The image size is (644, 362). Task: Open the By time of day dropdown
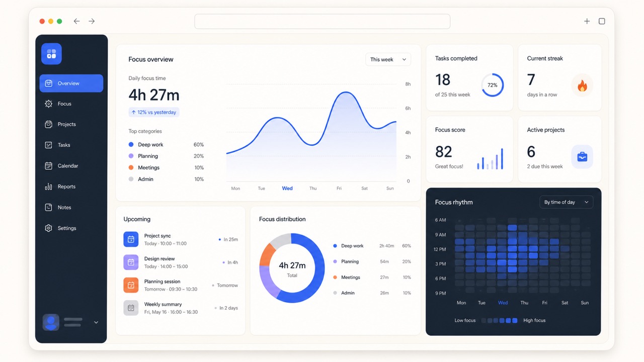coord(566,202)
